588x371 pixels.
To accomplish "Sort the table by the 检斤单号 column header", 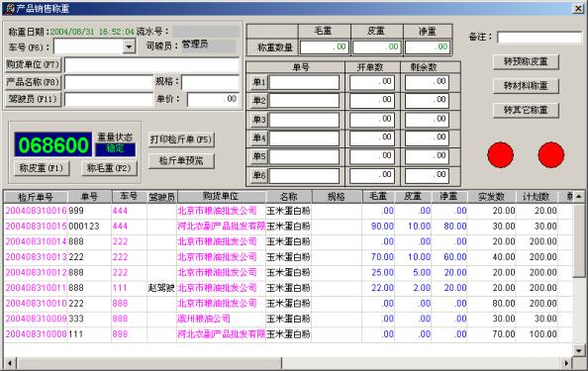I will 36,197.
